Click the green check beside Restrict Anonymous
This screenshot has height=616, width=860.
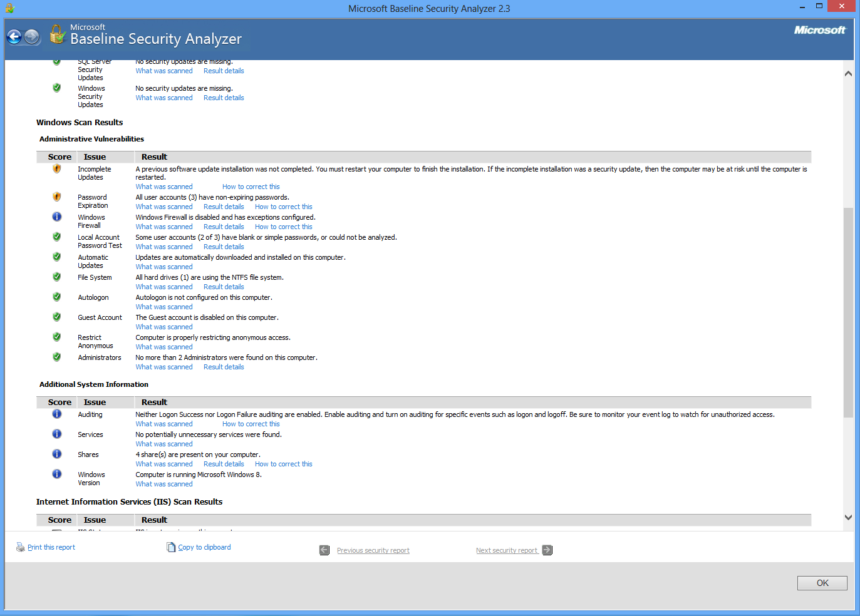57,337
